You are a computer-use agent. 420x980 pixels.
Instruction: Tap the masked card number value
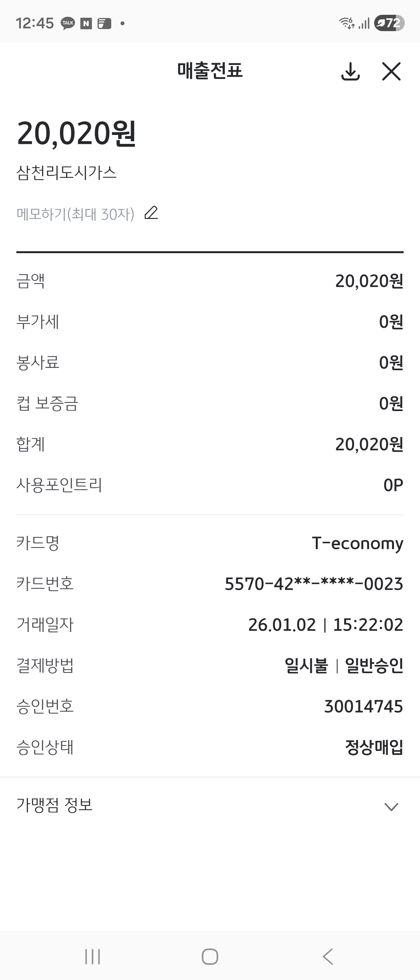click(314, 584)
